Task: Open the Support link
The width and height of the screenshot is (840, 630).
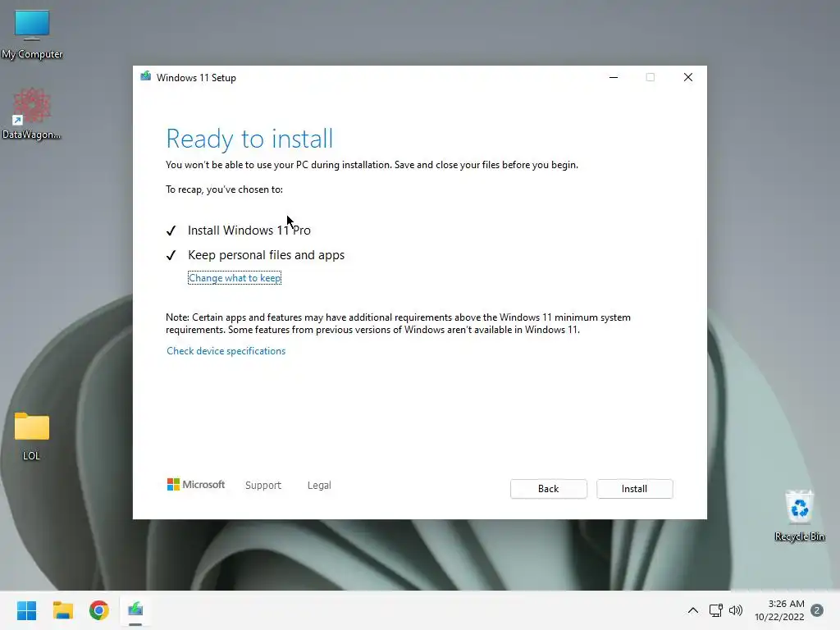Action: [263, 486]
